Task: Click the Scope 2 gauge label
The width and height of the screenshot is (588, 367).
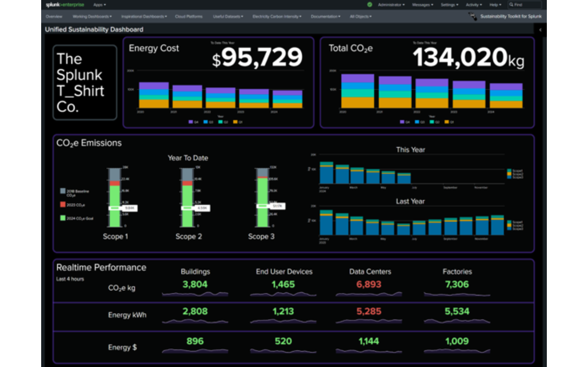Action: coord(189,236)
